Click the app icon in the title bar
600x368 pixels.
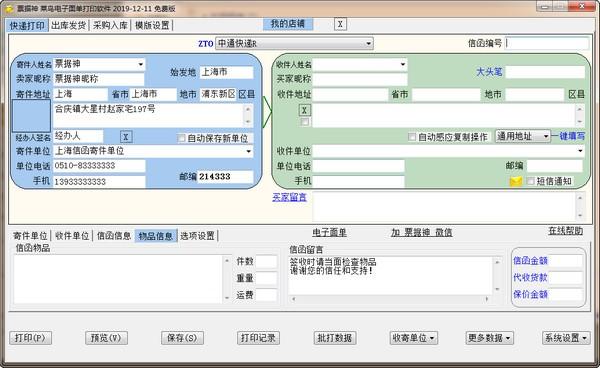[x=10, y=8]
